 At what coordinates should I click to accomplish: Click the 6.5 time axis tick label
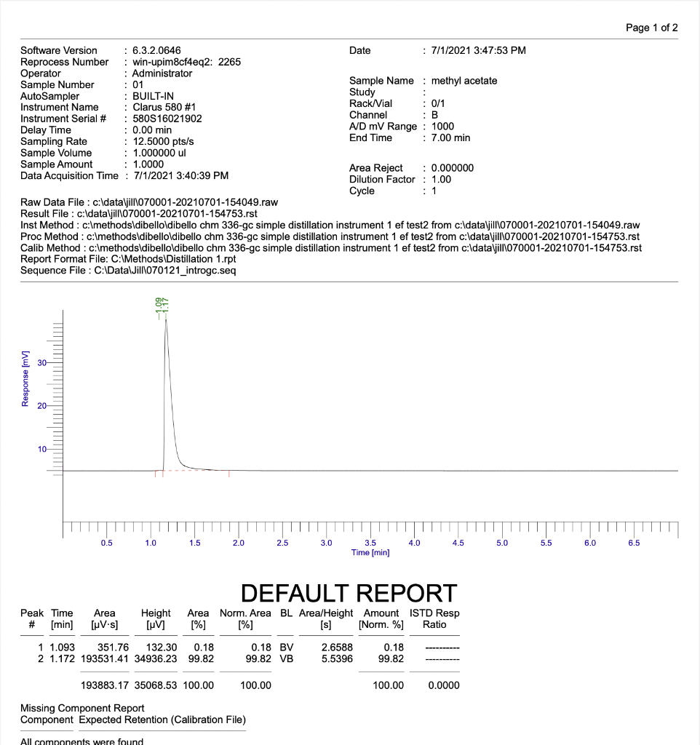point(634,543)
